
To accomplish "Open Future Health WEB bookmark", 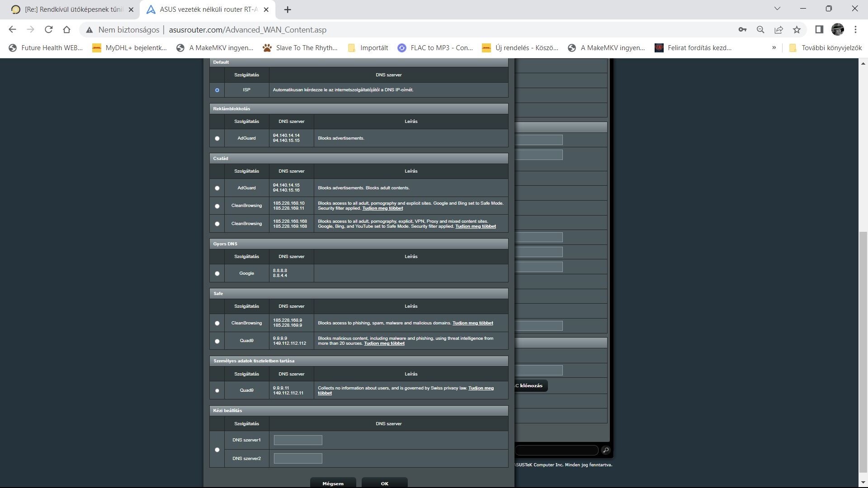I will 46,48.
